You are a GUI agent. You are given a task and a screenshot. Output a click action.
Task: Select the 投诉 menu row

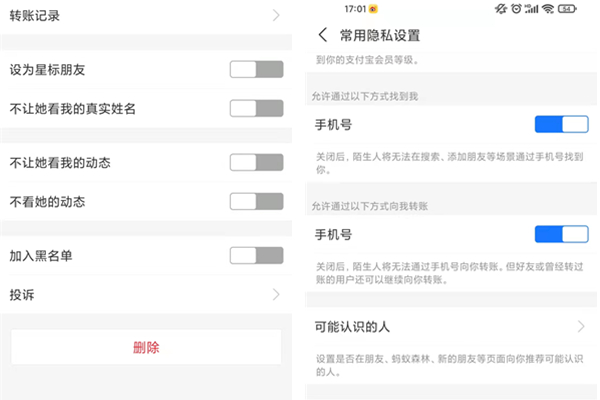140,294
